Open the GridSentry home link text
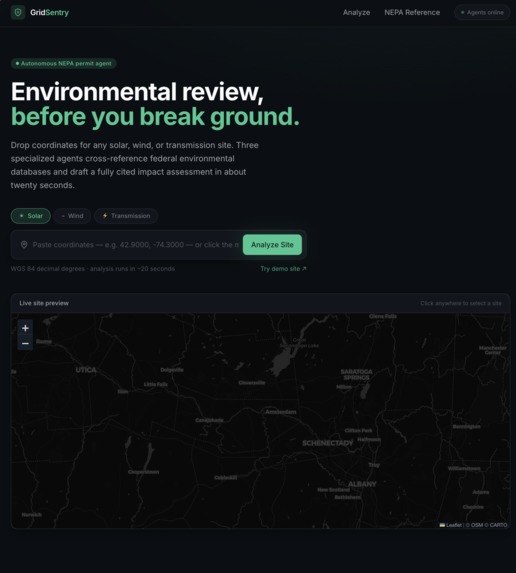516x573 pixels. pos(49,12)
